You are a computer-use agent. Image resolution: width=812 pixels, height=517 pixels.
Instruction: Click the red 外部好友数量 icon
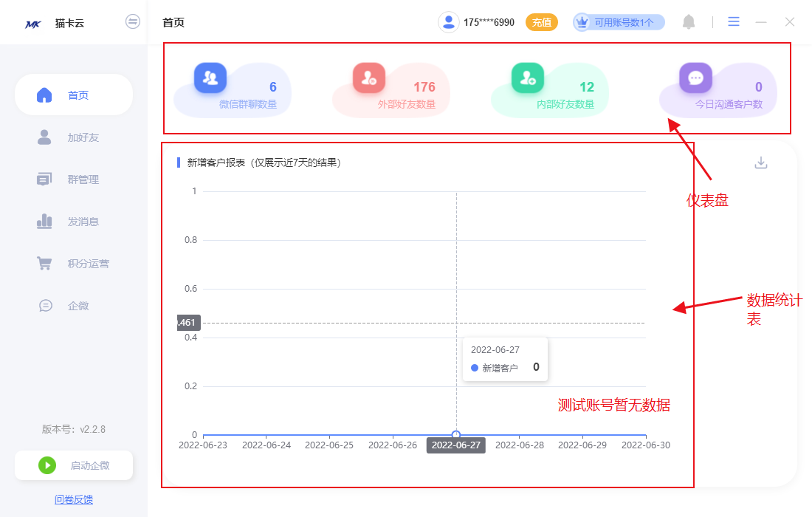pyautogui.click(x=368, y=78)
